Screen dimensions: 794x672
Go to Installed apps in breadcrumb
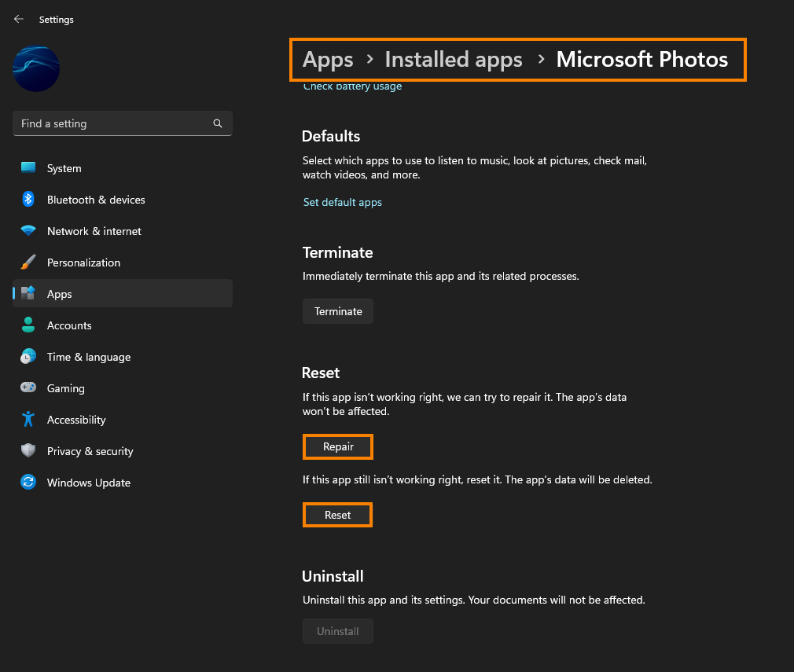tap(453, 60)
